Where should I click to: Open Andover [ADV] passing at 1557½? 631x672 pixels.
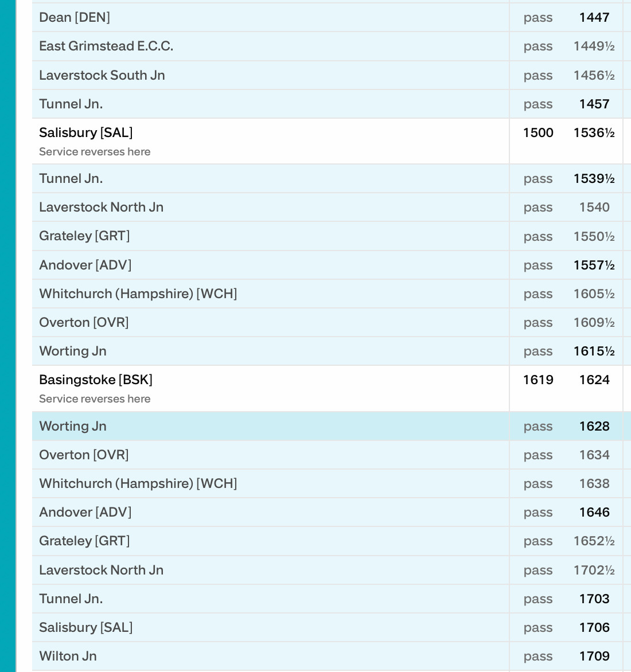85,265
